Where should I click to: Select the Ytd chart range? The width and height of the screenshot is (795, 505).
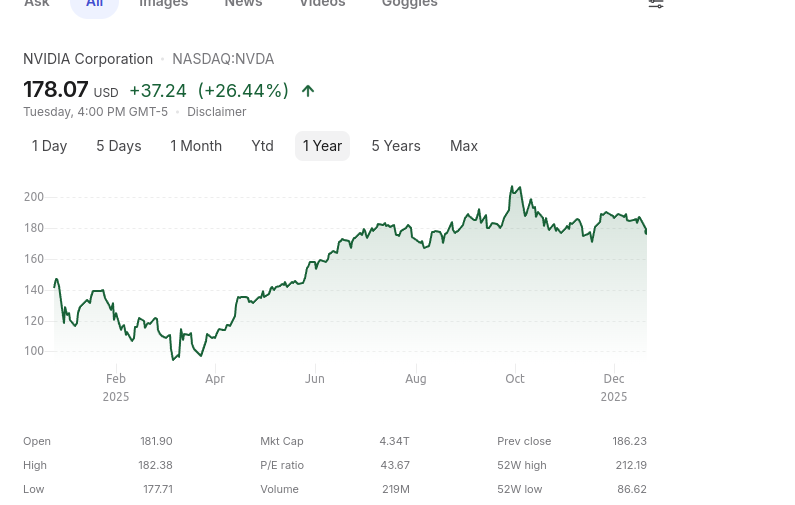point(262,146)
